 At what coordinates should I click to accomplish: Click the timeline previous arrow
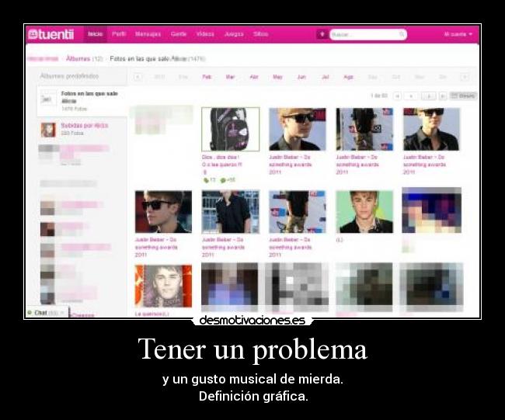coord(138,77)
